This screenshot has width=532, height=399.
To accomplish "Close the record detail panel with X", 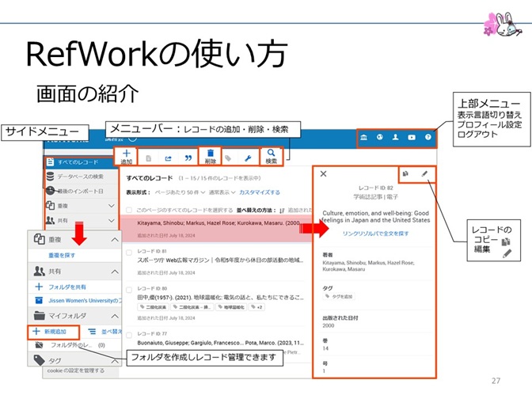I will (x=323, y=173).
